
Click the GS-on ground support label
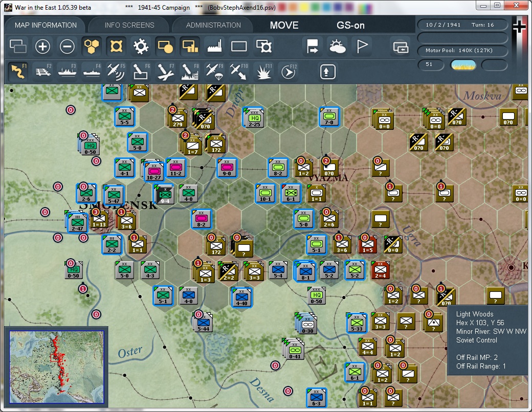point(350,25)
